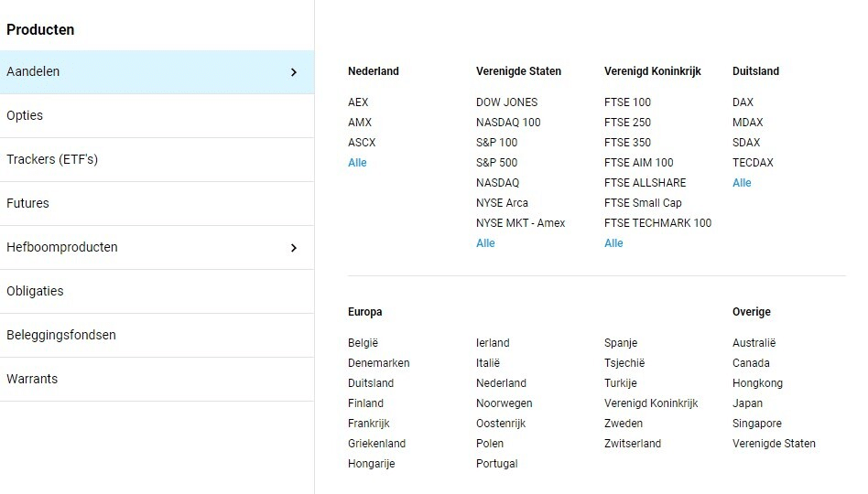
Task: Select Frankrijk under Europa
Action: click(369, 424)
